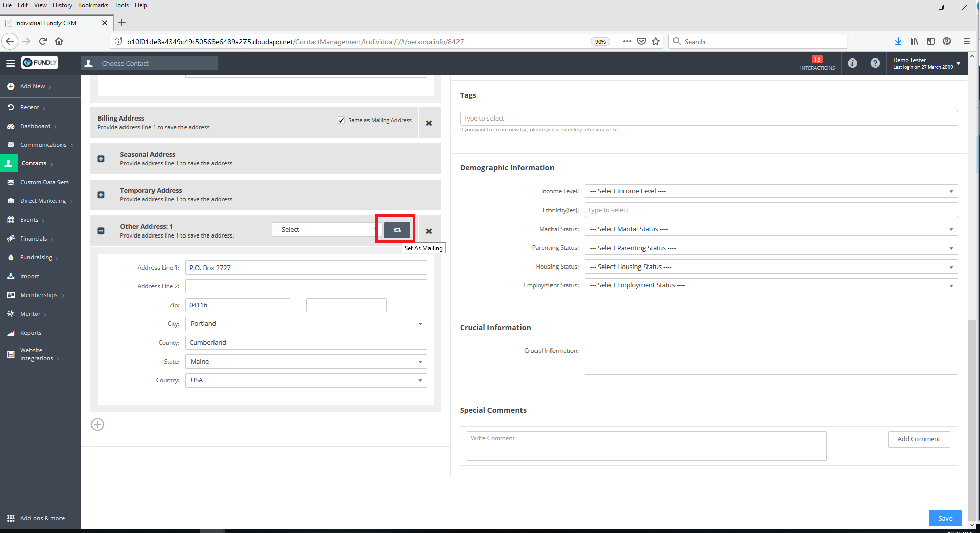Open the Demo Tester user menu

927,63
